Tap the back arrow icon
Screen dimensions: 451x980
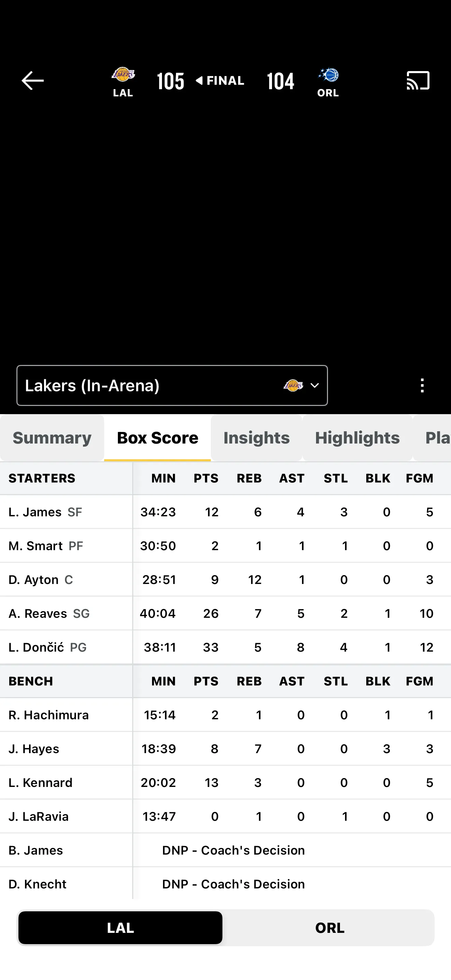[33, 81]
